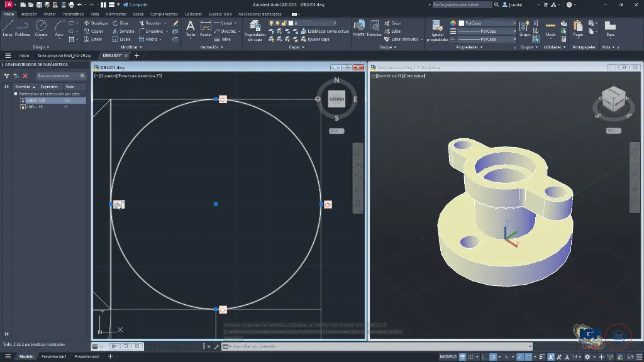The image size is (644, 362).
Task: Select the Acotar dimension tool
Action: click(x=206, y=28)
